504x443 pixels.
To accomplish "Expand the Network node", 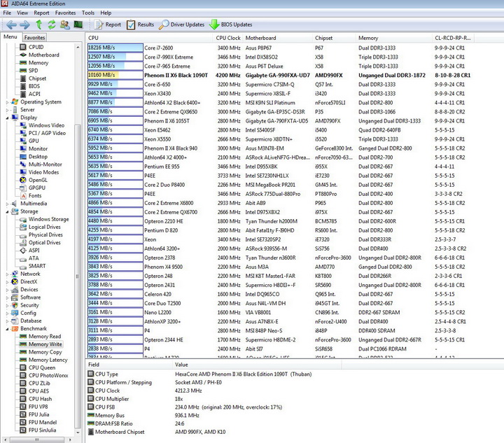I will pos(8,274).
